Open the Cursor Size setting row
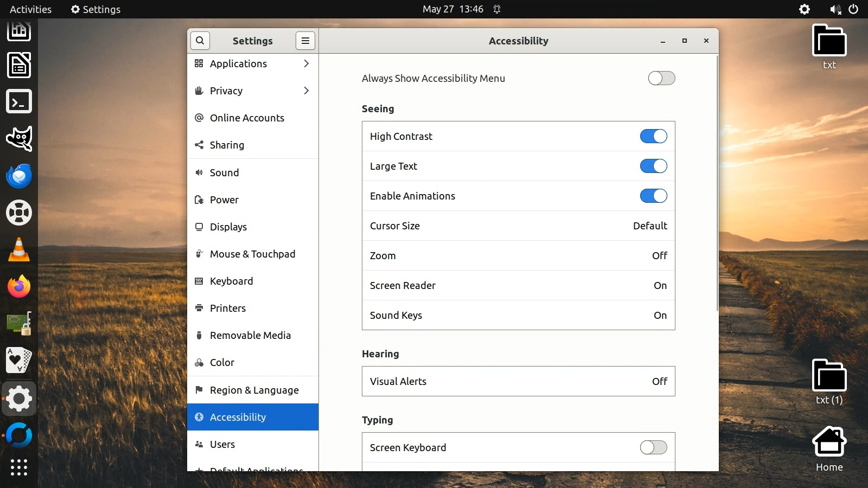Viewport: 868px width, 488px height. (518, 226)
